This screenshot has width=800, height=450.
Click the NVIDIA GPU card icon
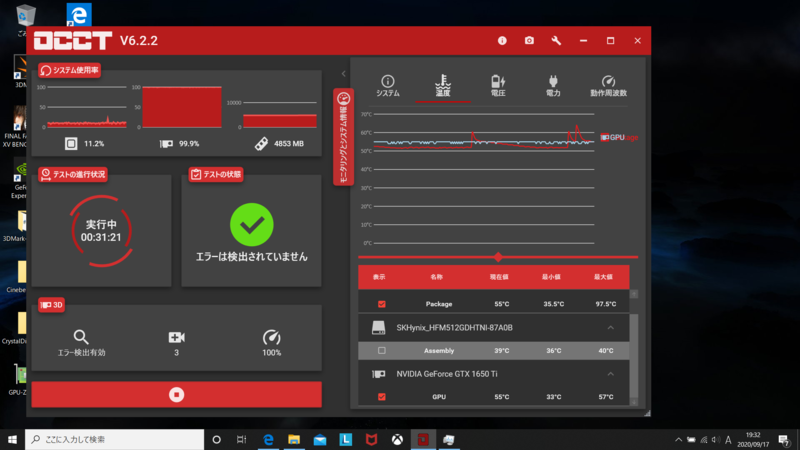coord(379,374)
